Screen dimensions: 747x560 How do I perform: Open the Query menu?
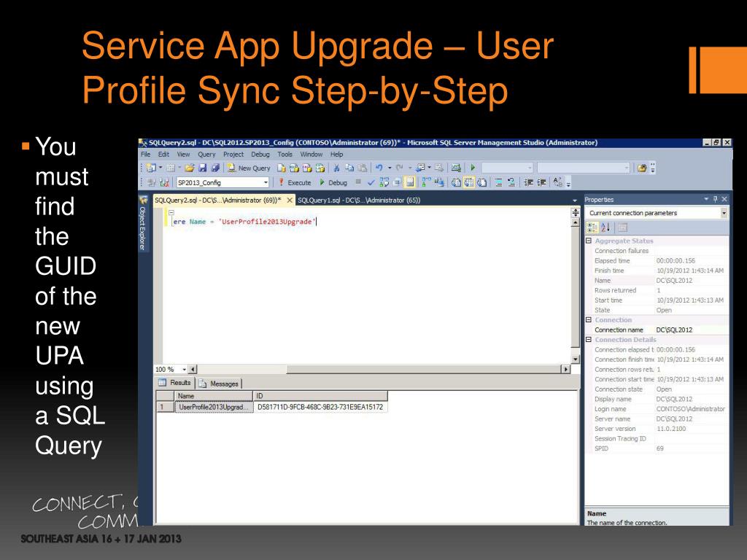coord(206,155)
